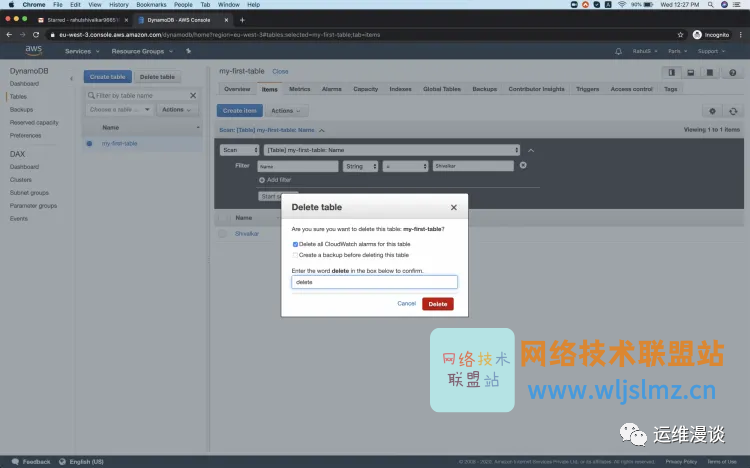Collapse the DynamoDB sidebar arrow
The height and width of the screenshot is (468, 750).
pos(71,78)
